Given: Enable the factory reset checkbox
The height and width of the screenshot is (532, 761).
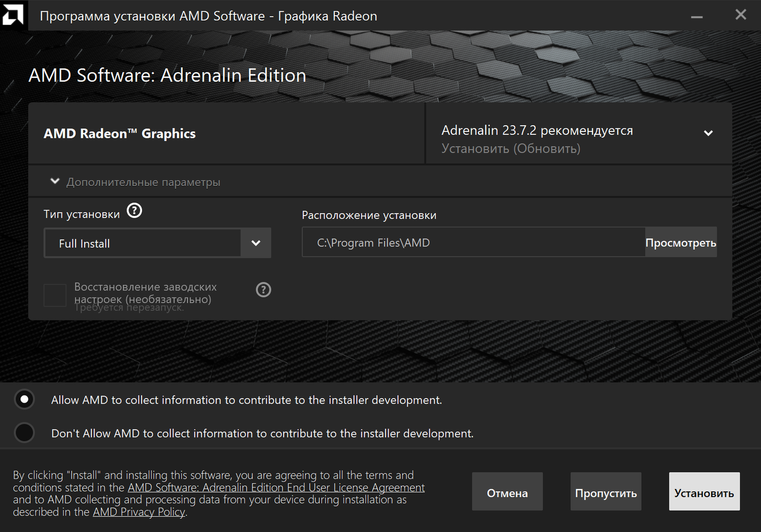Looking at the screenshot, I should [x=55, y=295].
